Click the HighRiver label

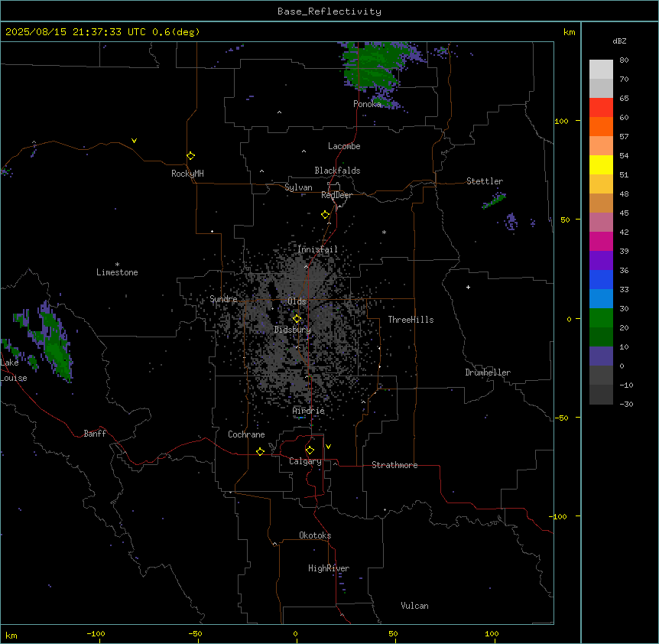pos(329,568)
